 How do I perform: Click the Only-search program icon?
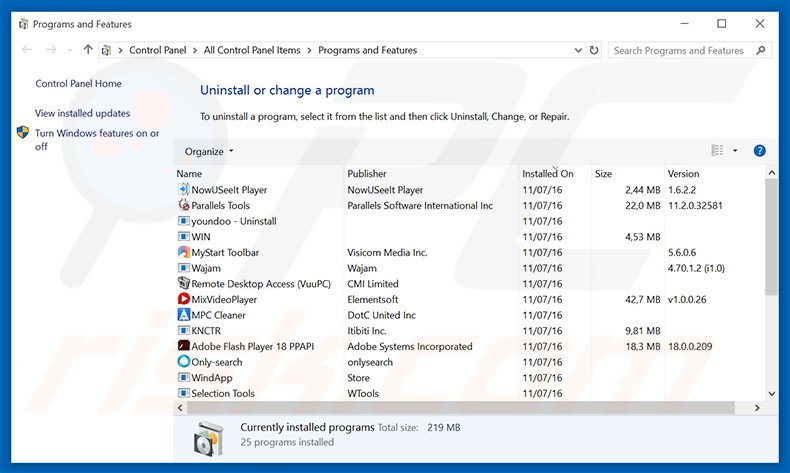click(x=183, y=362)
